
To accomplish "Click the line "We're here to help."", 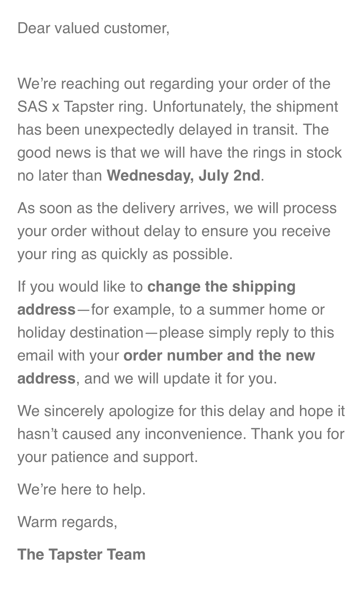I will pyautogui.click(x=81, y=489).
